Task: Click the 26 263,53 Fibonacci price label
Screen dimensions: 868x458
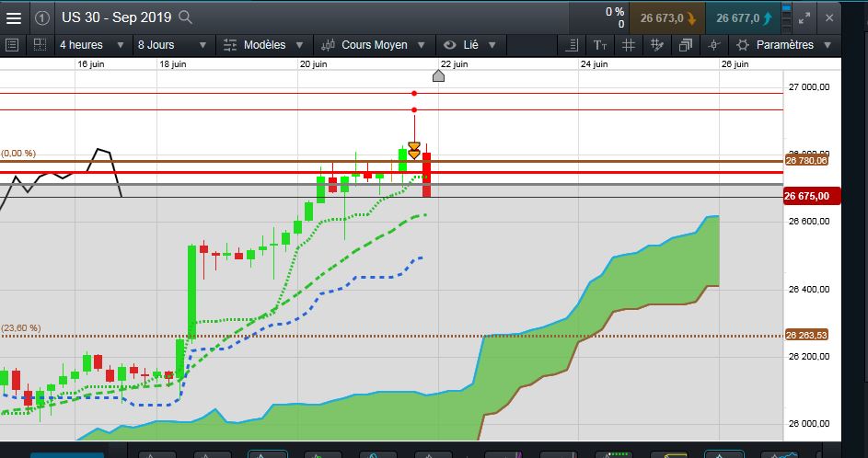Action: (x=806, y=335)
